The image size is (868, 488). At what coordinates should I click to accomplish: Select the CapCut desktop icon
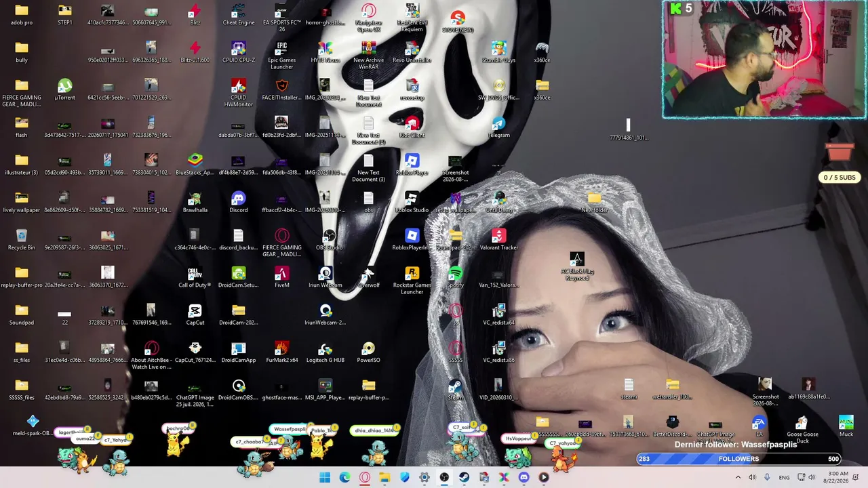point(195,314)
